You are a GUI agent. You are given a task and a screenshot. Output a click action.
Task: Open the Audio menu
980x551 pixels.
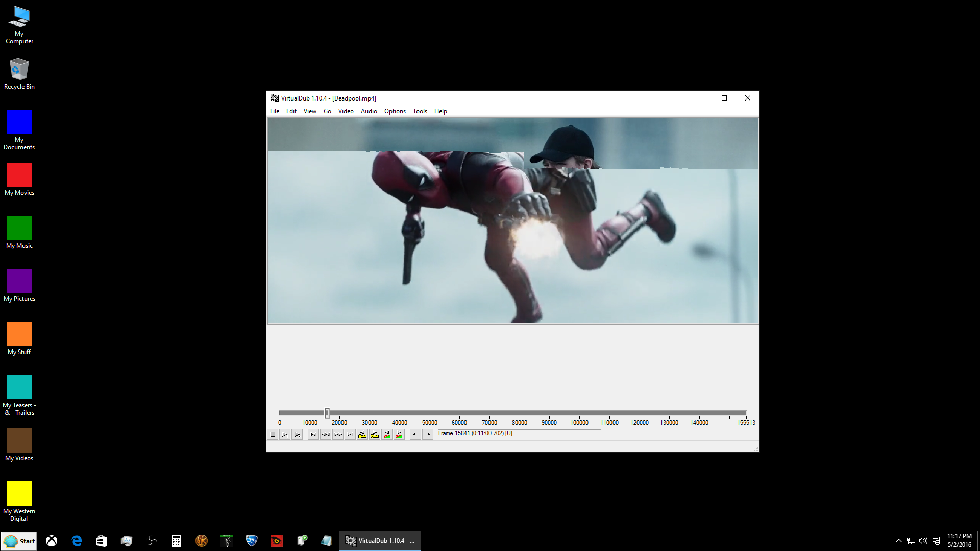tap(369, 111)
